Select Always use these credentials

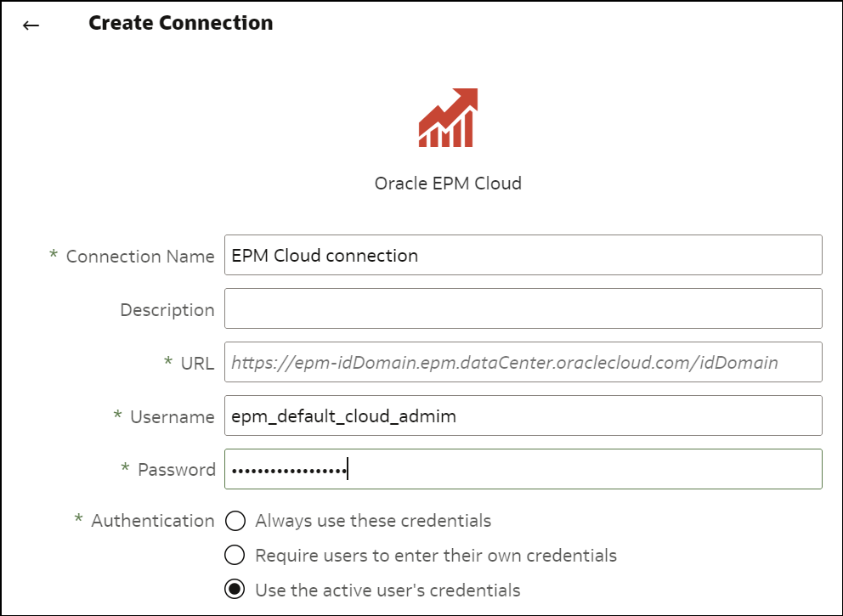(235, 520)
